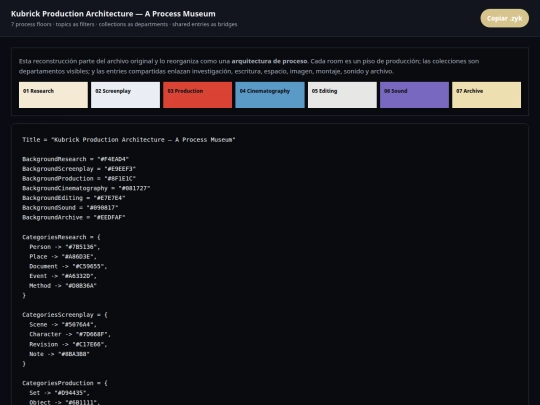Click the Note -> color entry
Image resolution: width=540 pixels, height=405 pixels.
pyautogui.click(x=60, y=354)
